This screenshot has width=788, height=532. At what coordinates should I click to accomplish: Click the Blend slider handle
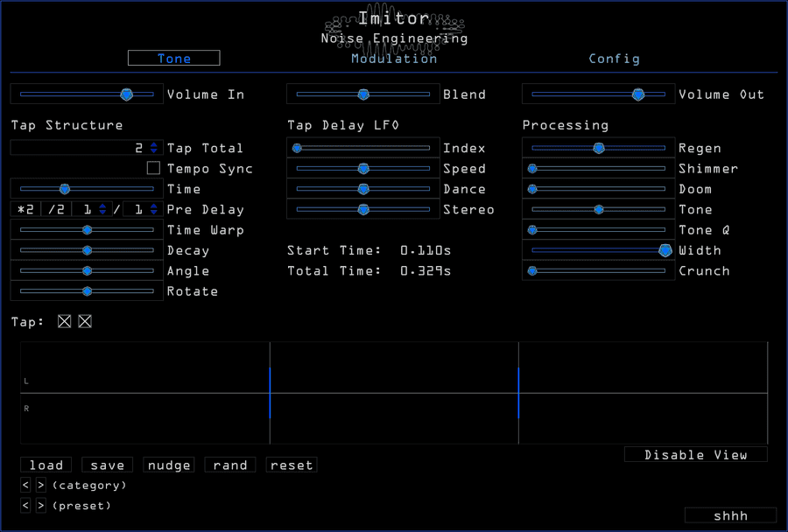363,94
